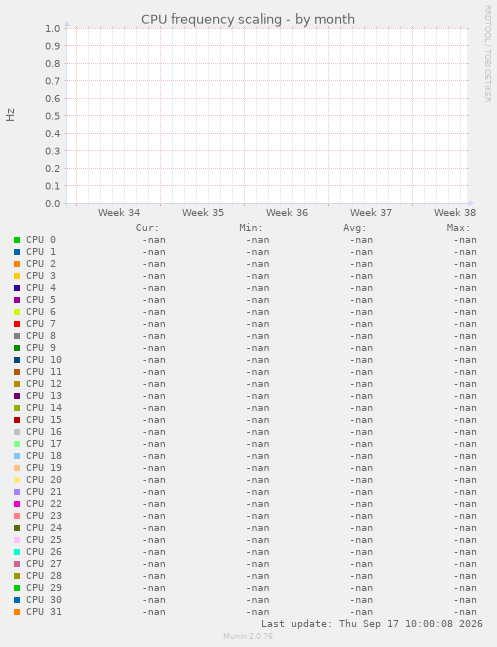Click the 'CPU 10' legend label
The width and height of the screenshot is (497, 647).
[44, 360]
